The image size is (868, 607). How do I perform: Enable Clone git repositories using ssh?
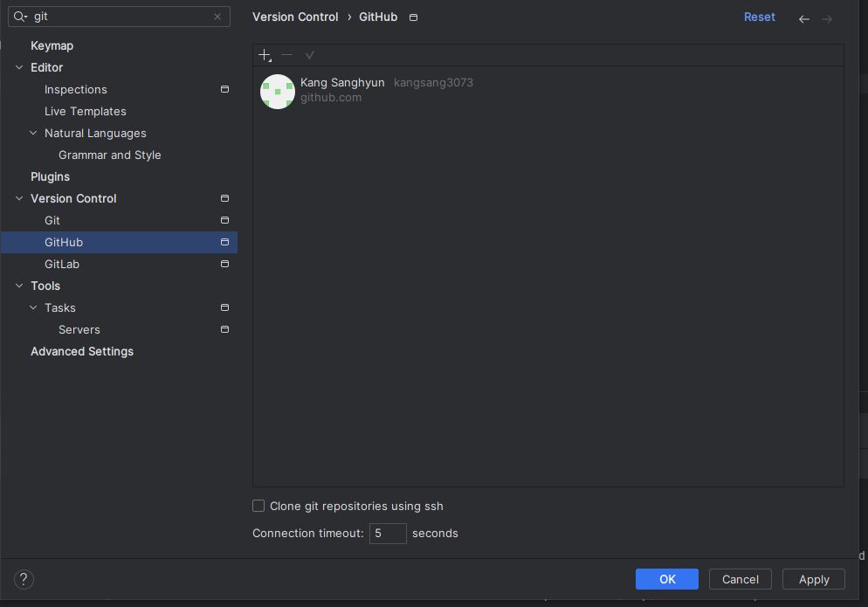(258, 506)
